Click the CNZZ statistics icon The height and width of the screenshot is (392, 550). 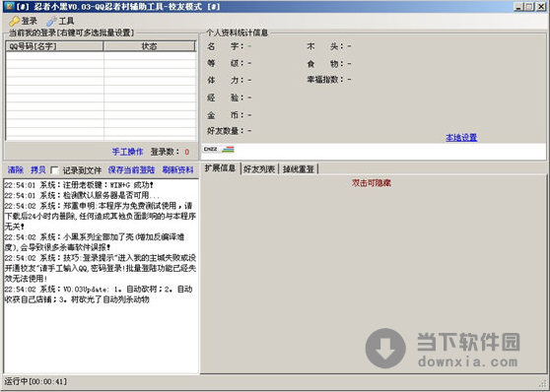[x=211, y=150]
